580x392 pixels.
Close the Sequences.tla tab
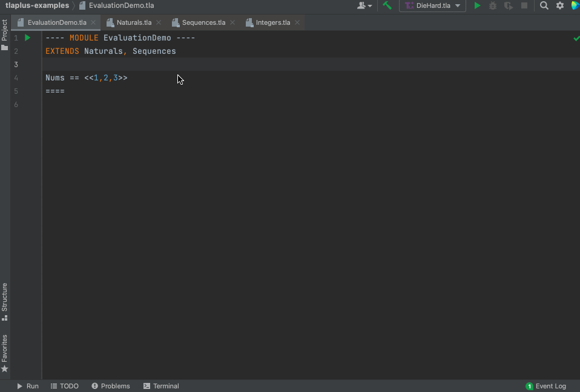pyautogui.click(x=232, y=22)
